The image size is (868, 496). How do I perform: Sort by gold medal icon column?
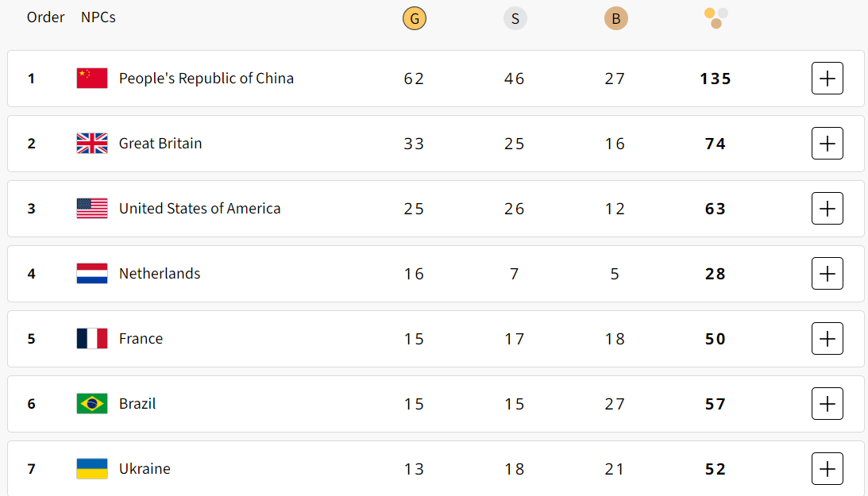pos(414,18)
